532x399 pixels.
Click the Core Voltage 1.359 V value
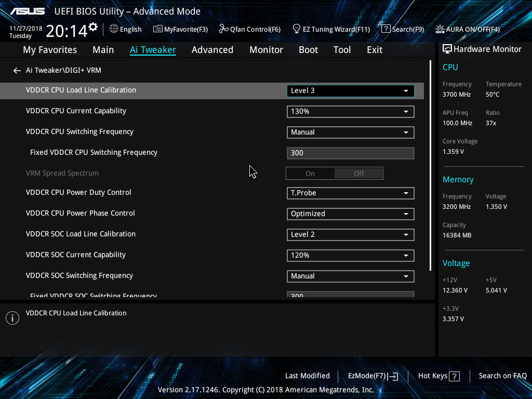tap(453, 152)
